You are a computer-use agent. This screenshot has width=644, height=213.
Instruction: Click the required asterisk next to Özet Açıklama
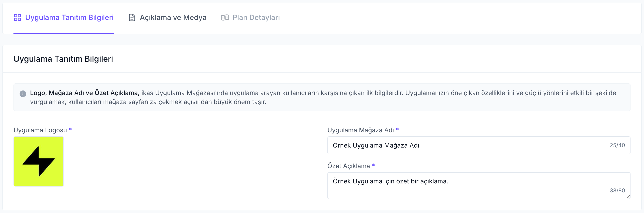coord(373,165)
